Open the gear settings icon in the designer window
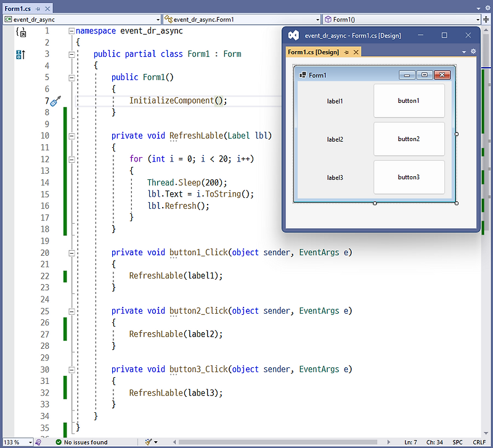This screenshot has height=448, width=493. click(x=473, y=51)
